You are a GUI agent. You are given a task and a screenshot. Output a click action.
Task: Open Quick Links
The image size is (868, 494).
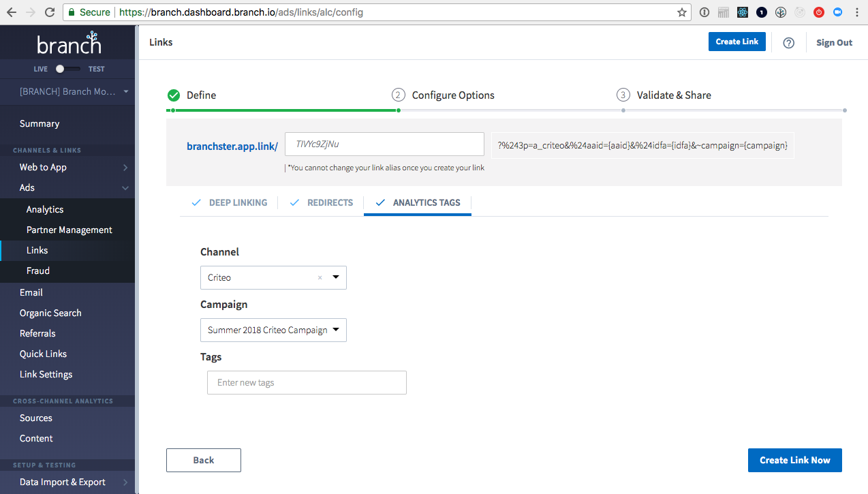[43, 354]
